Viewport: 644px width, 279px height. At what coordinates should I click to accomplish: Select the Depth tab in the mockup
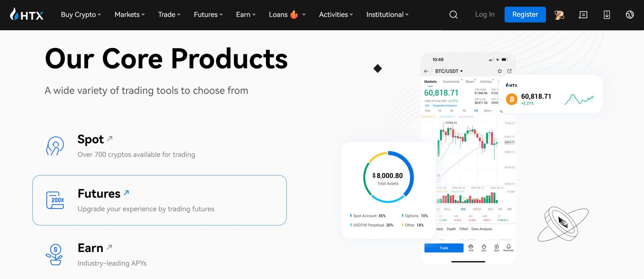(451, 229)
